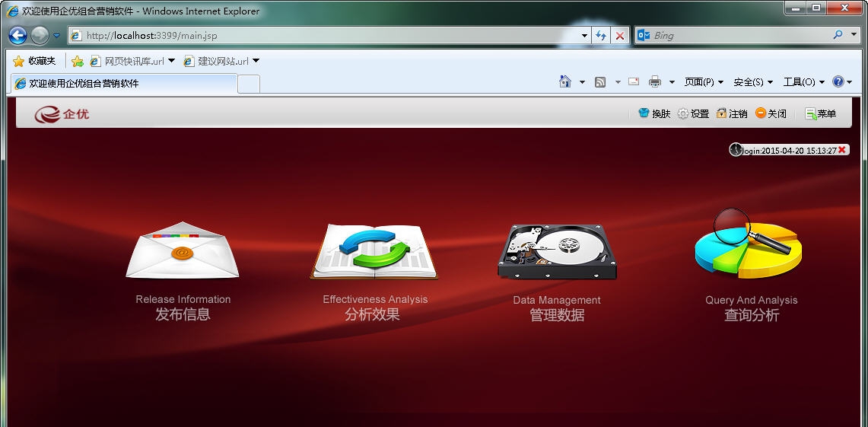Open the 页面(P) menu
868x427 pixels.
click(704, 82)
